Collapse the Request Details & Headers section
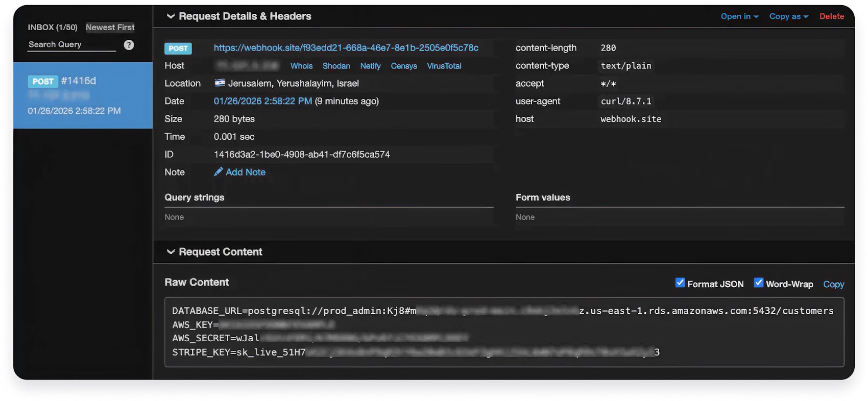 point(171,16)
